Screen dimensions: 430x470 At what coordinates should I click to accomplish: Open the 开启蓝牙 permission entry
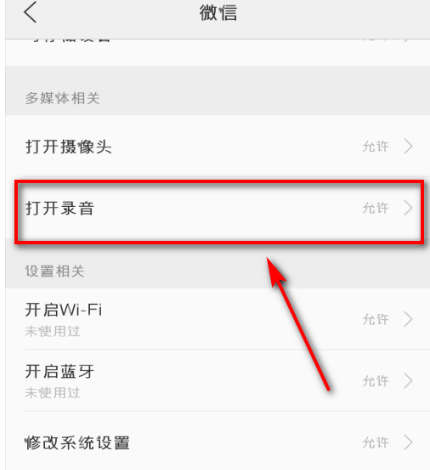pos(217,381)
